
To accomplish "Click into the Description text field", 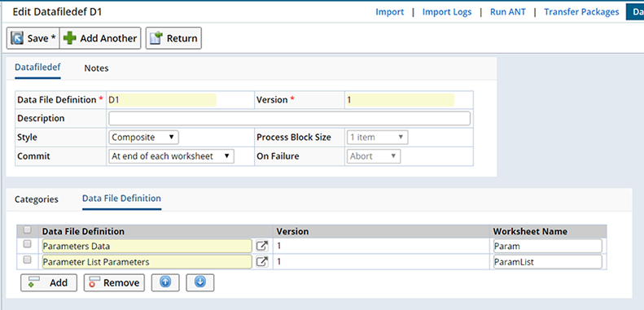I will [x=289, y=118].
